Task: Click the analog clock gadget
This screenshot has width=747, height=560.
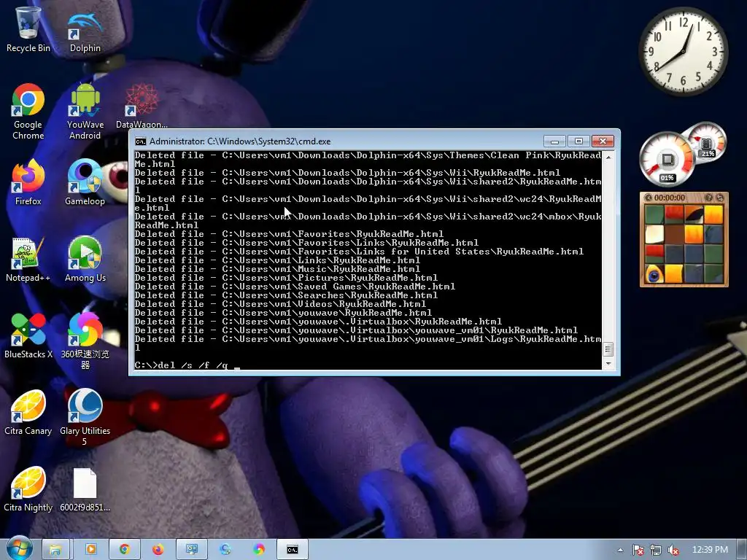Action: 683,52
